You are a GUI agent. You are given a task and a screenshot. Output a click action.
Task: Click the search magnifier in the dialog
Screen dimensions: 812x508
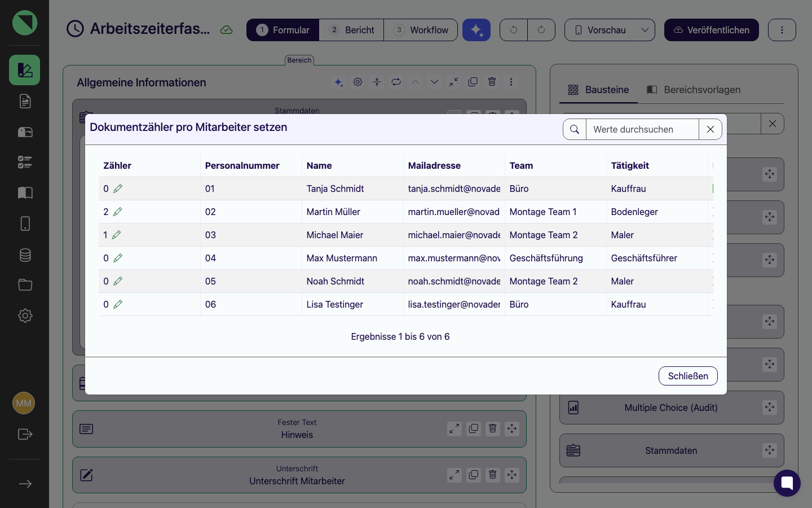click(x=575, y=129)
